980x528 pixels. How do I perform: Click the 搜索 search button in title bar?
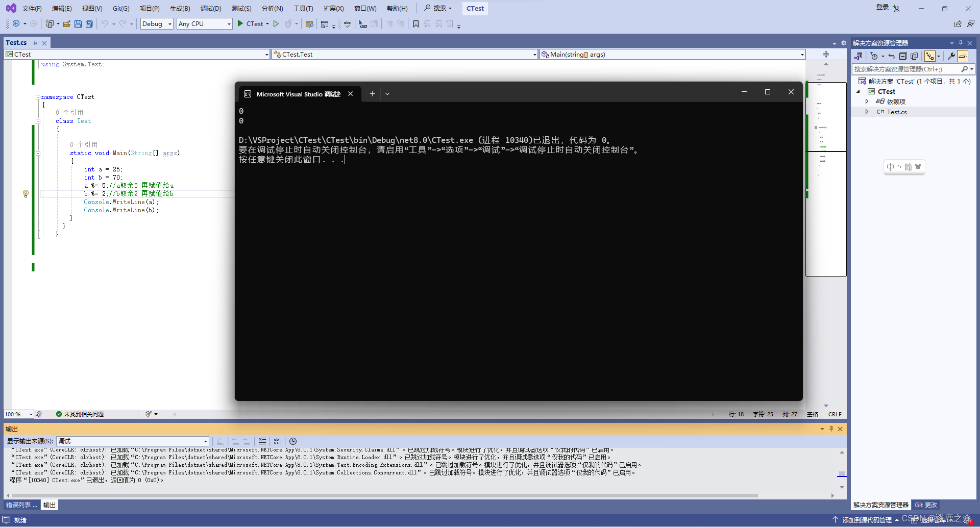point(438,8)
